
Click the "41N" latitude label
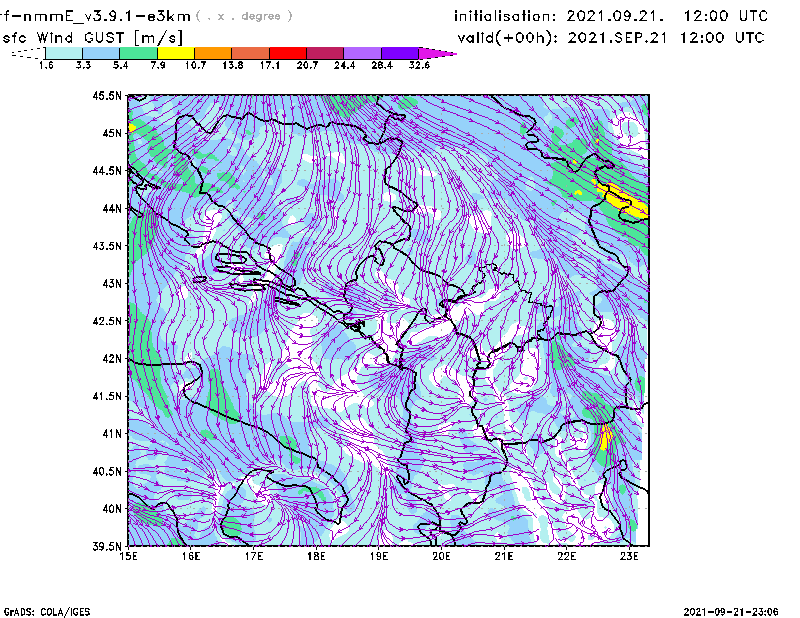coord(112,434)
